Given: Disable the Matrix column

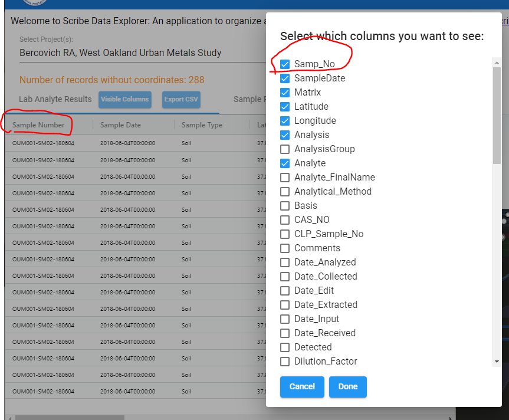Looking at the screenshot, I should [285, 92].
